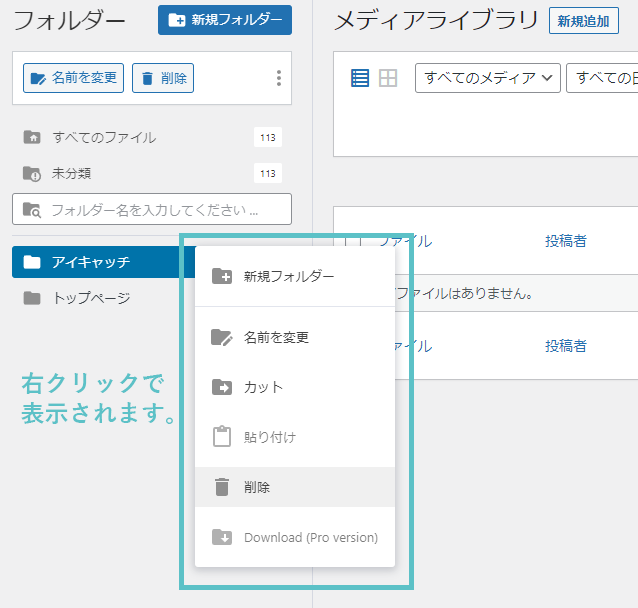Open the すべてのメディア filter dropdown
The width and height of the screenshot is (638, 608).
click(487, 78)
